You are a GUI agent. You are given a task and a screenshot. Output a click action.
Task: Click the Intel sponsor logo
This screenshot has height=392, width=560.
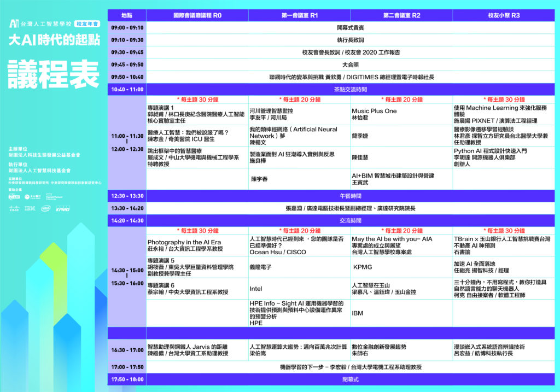tap(45, 208)
